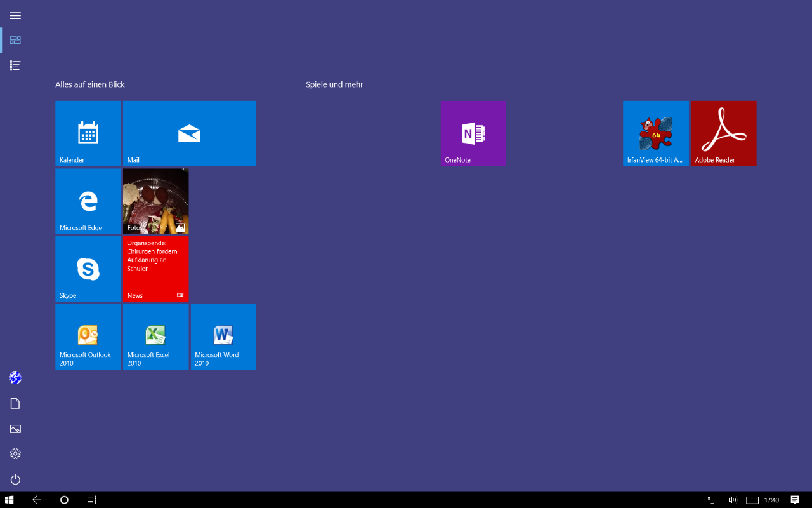The height and width of the screenshot is (508, 812).
Task: Open the Adobe Reader tile
Action: (724, 133)
